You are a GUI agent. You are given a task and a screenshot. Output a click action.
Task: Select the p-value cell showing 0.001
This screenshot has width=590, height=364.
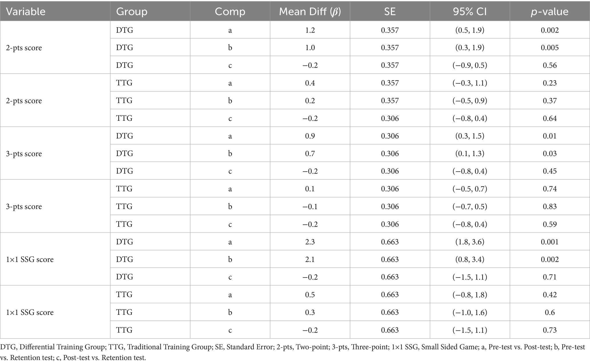(x=549, y=242)
